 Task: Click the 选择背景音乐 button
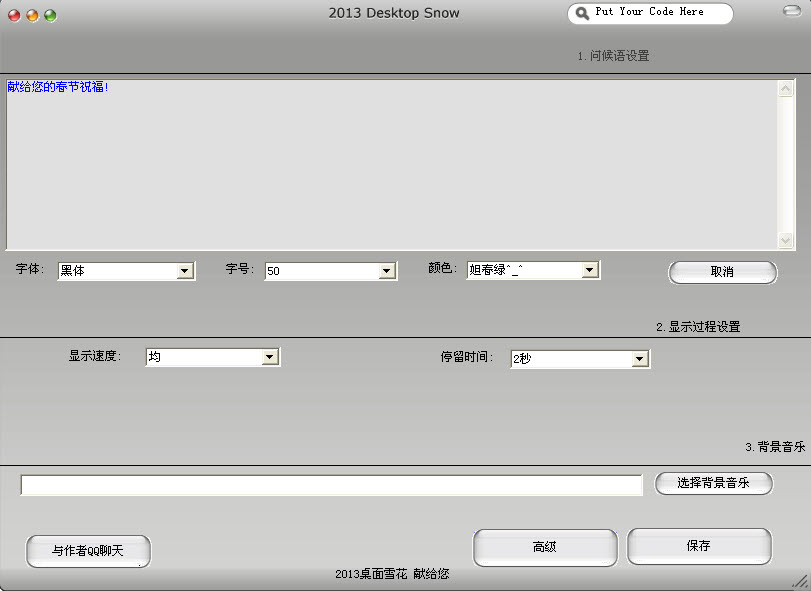point(714,483)
